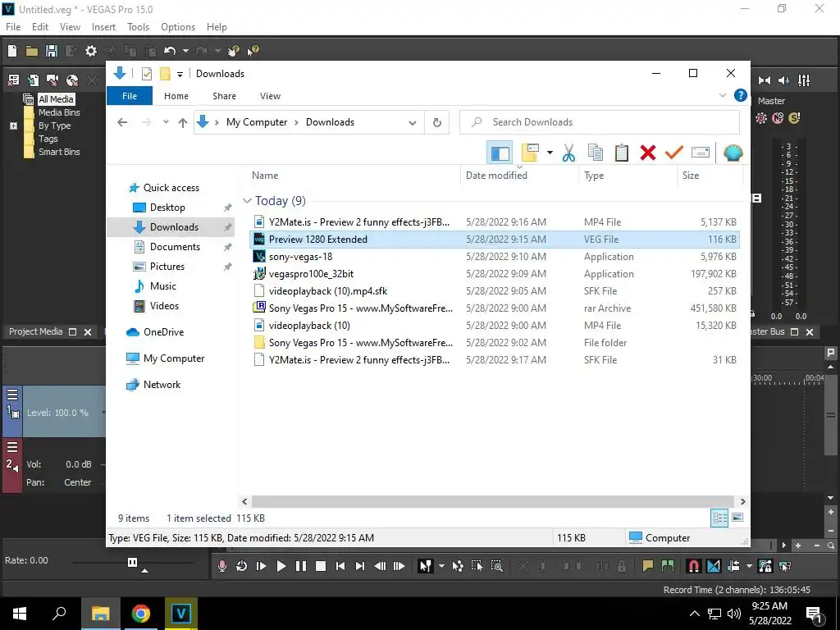
Task: Expand the By Type tree node
Action: point(13,126)
